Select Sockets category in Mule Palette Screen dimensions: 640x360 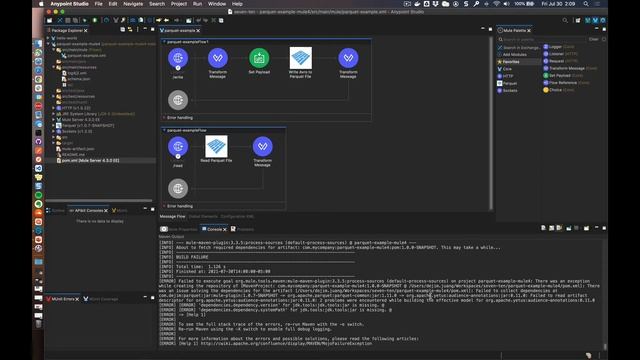coord(507,91)
